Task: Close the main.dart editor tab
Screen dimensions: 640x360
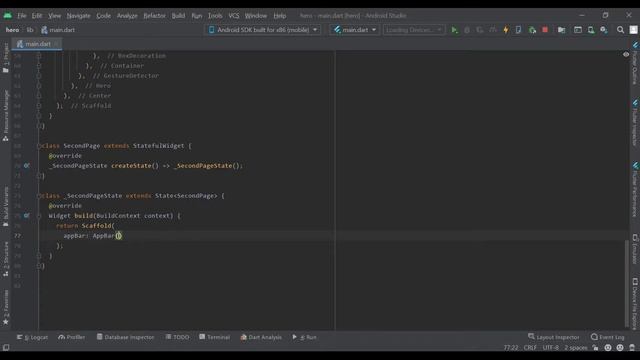Action: click(56, 44)
